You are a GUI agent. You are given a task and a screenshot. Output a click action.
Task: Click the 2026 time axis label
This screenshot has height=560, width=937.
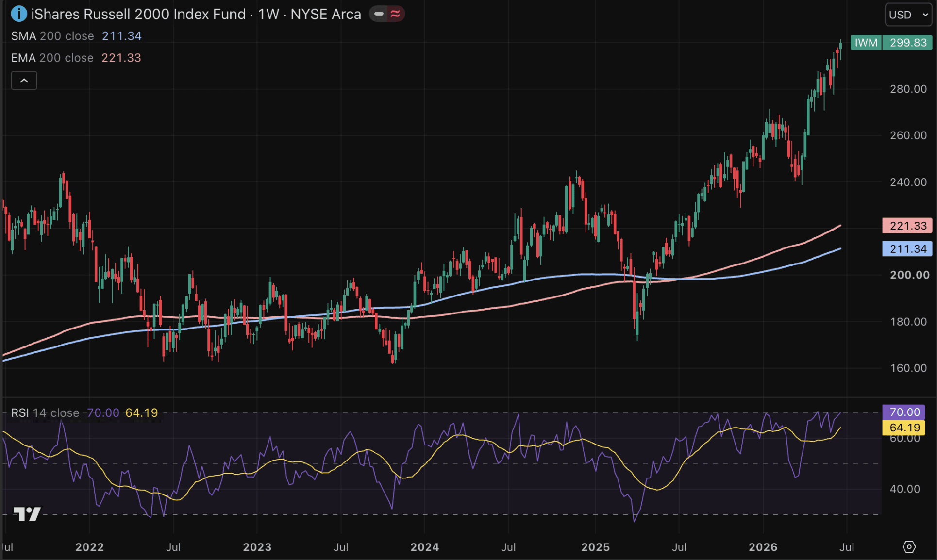coord(763,547)
